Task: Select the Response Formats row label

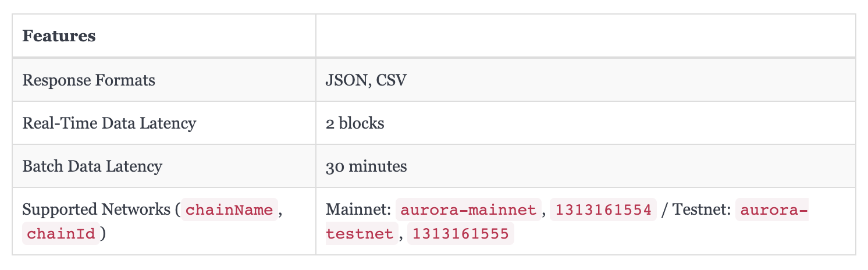Action: pos(88,80)
